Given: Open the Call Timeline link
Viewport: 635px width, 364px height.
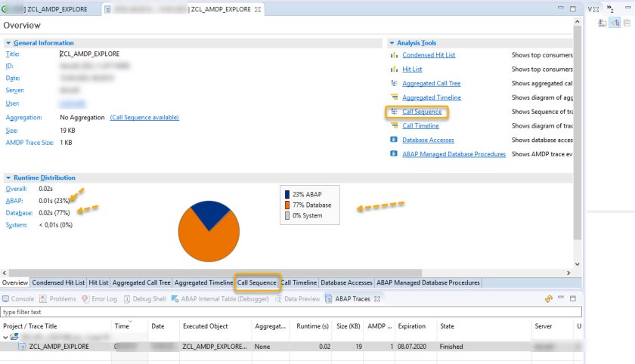Looking at the screenshot, I should (420, 126).
